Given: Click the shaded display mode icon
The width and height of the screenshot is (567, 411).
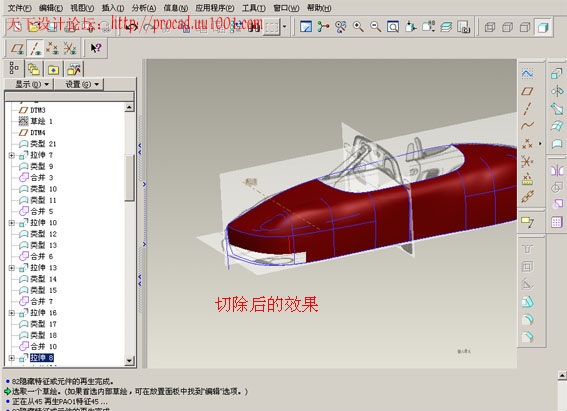Looking at the screenshot, I should [543, 27].
